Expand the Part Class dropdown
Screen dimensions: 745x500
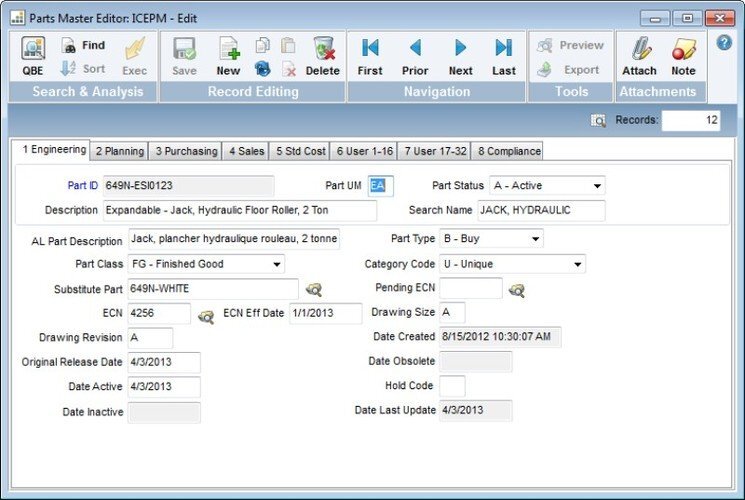(x=276, y=265)
